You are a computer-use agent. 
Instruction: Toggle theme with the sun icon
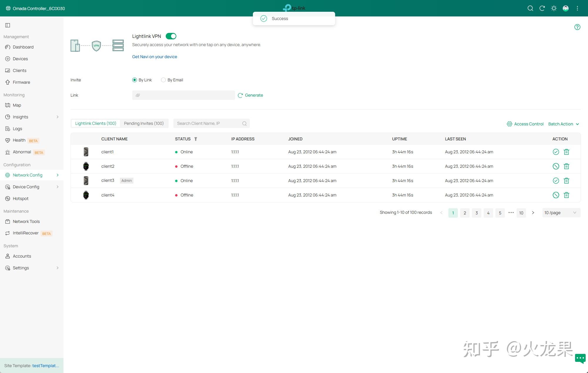coord(554,8)
